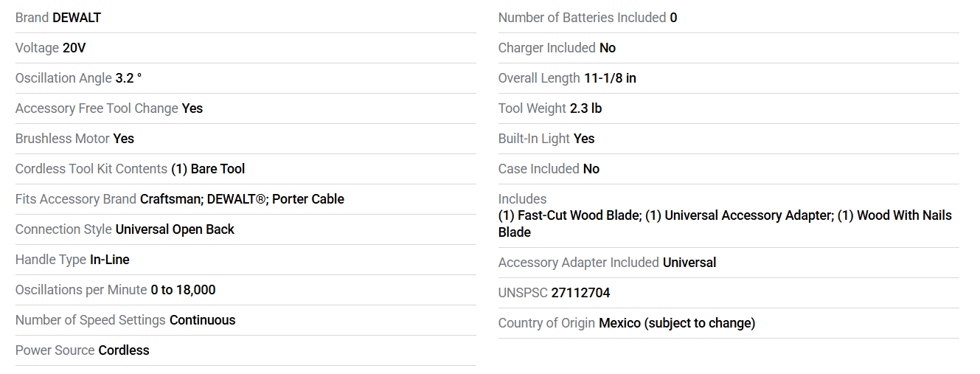Click the (1) Bare Tool kit contents
Viewport: 980px width, 374px height.
point(208,169)
